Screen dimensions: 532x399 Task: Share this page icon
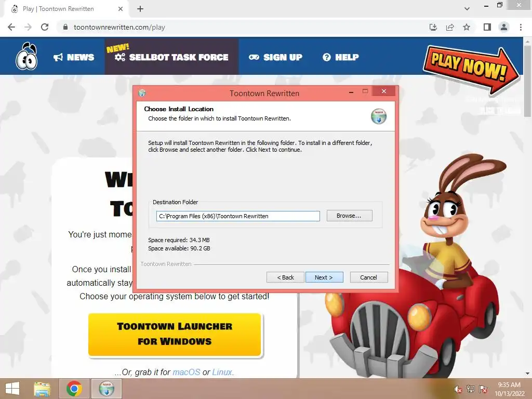point(450,27)
